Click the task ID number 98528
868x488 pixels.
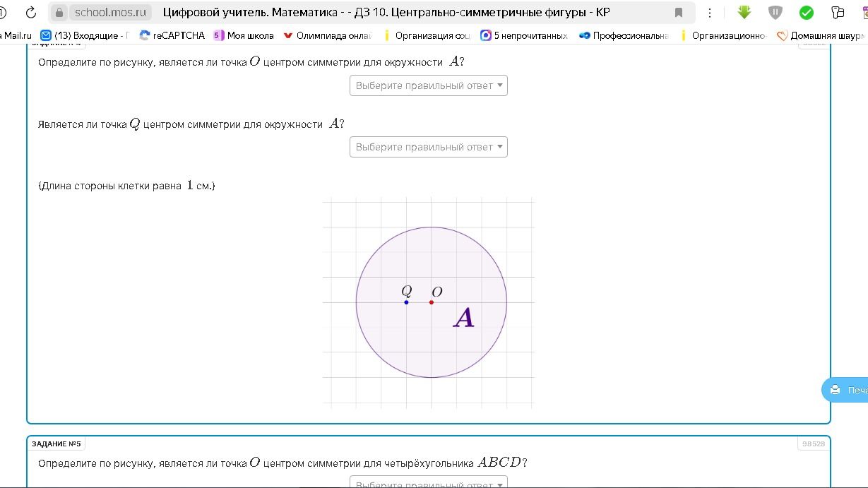point(814,444)
